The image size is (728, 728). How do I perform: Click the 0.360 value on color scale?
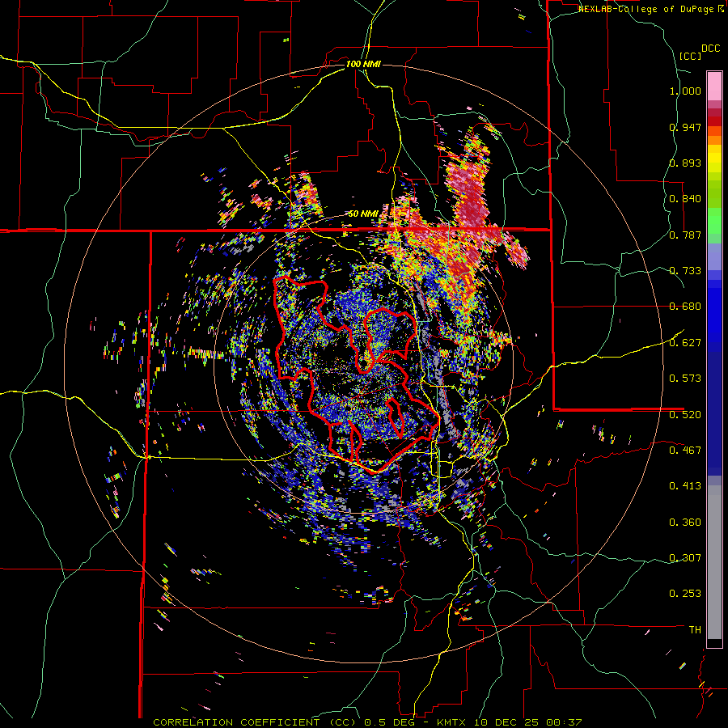(x=685, y=523)
